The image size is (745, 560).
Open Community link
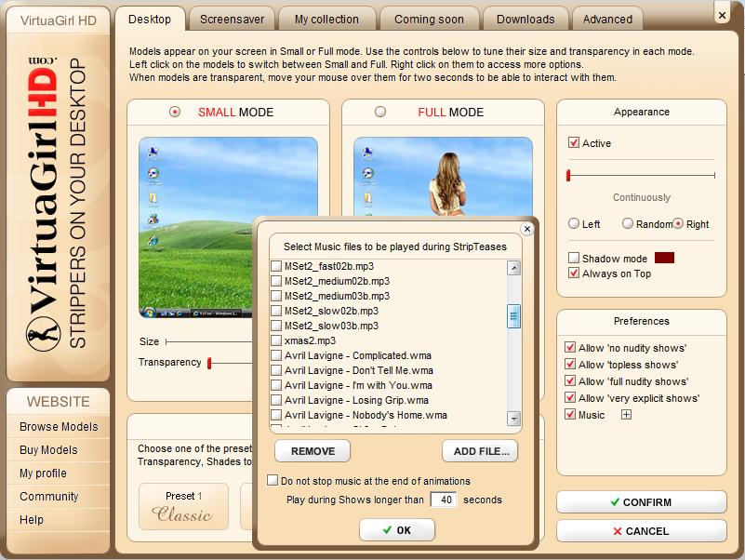pos(49,497)
